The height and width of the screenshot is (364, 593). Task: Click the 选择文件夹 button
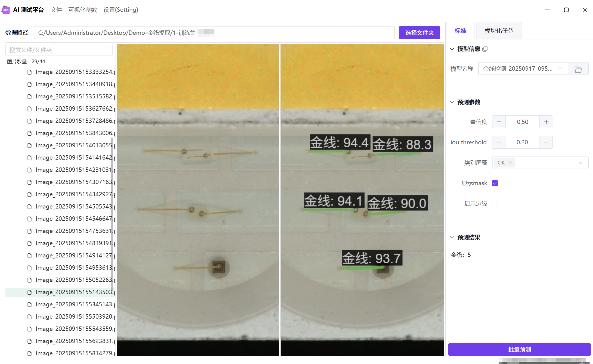pos(419,33)
